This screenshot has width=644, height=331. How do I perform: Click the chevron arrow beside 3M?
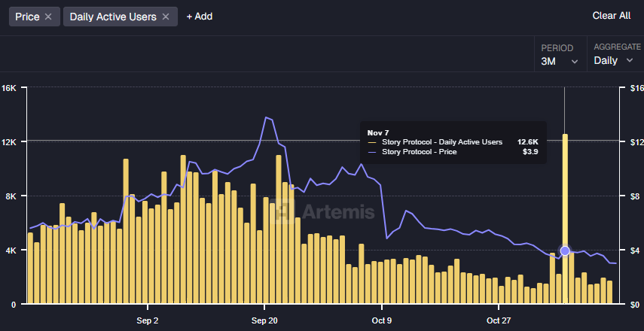575,62
